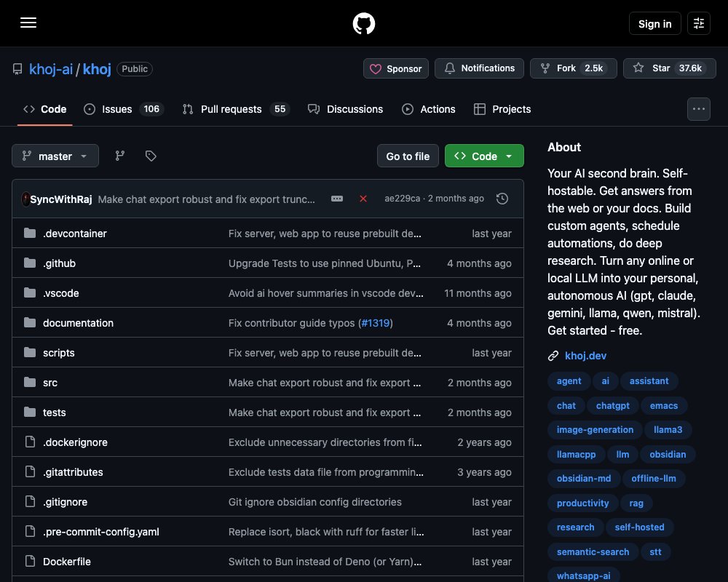
Task: Open .pre-commit-config.yaml file
Action: tap(100, 531)
